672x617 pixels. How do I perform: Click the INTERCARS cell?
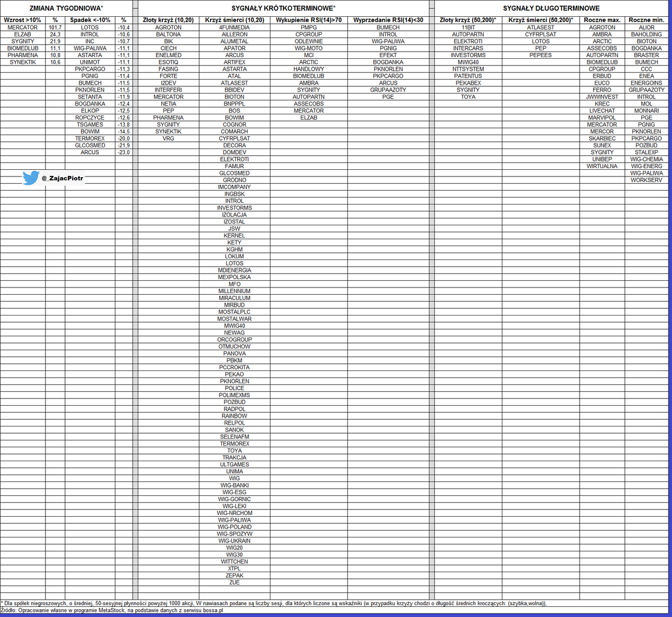pyautogui.click(x=468, y=48)
